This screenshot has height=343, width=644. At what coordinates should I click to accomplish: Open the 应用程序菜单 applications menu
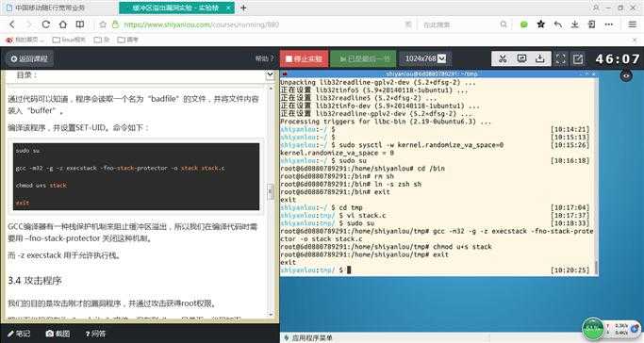308,338
